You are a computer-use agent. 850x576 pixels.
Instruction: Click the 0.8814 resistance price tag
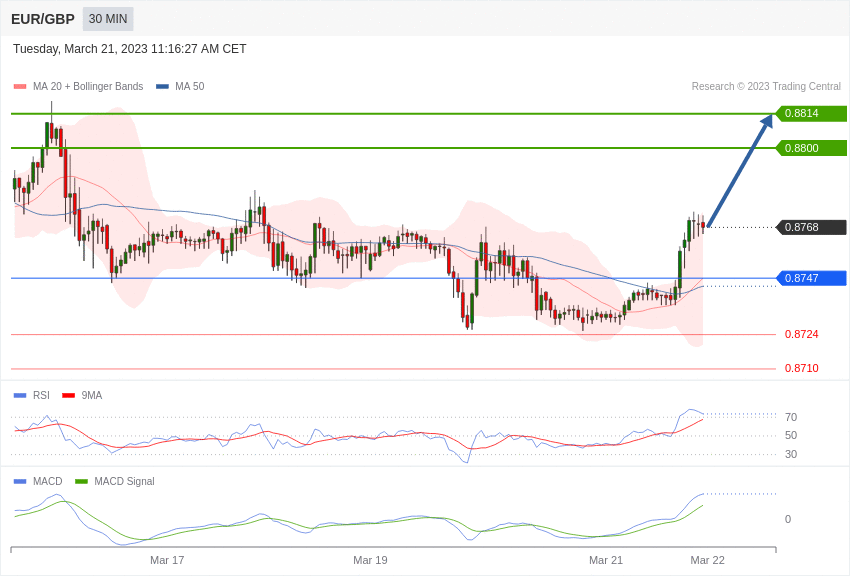tap(811, 113)
